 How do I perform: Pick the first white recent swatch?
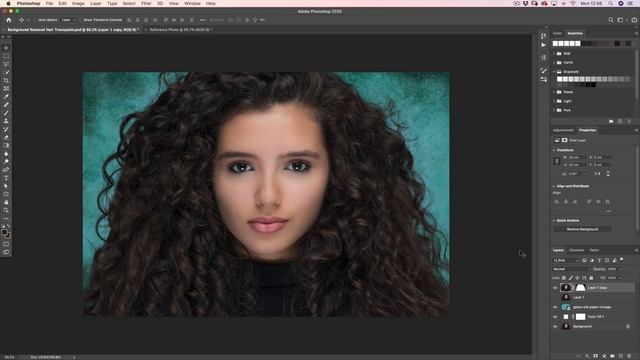pos(555,43)
